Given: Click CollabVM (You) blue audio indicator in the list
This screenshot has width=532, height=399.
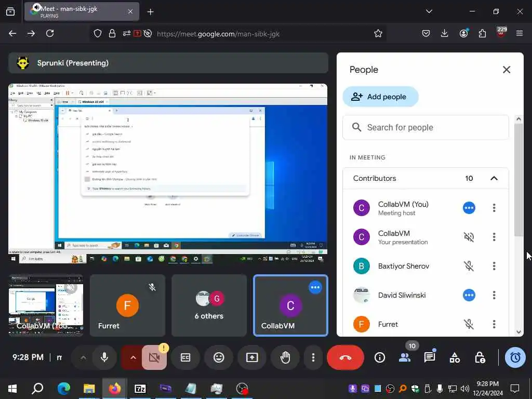Looking at the screenshot, I should click(x=469, y=208).
